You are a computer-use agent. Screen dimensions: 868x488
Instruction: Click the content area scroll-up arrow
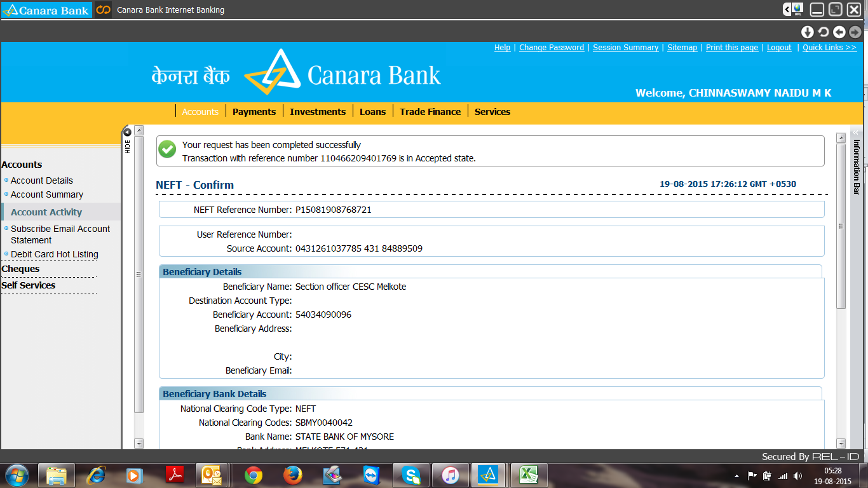click(841, 137)
